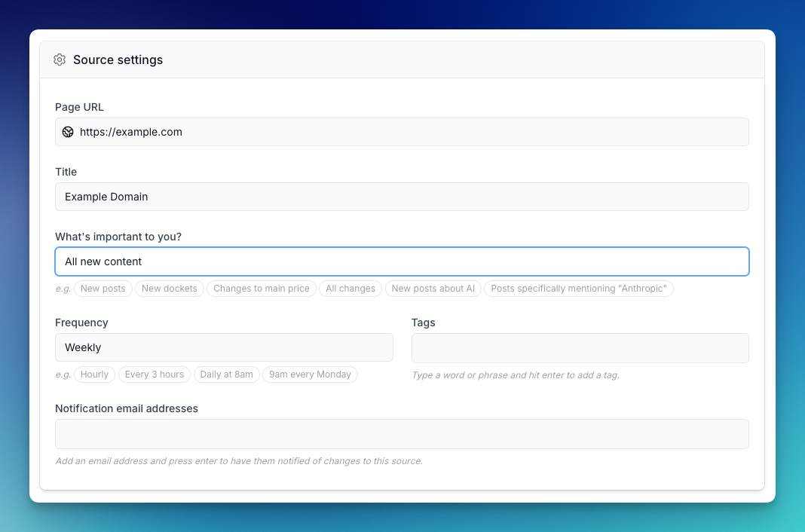Image resolution: width=805 pixels, height=532 pixels.
Task: Select the "9am every Monday" frequency chip
Action: pyautogui.click(x=310, y=375)
